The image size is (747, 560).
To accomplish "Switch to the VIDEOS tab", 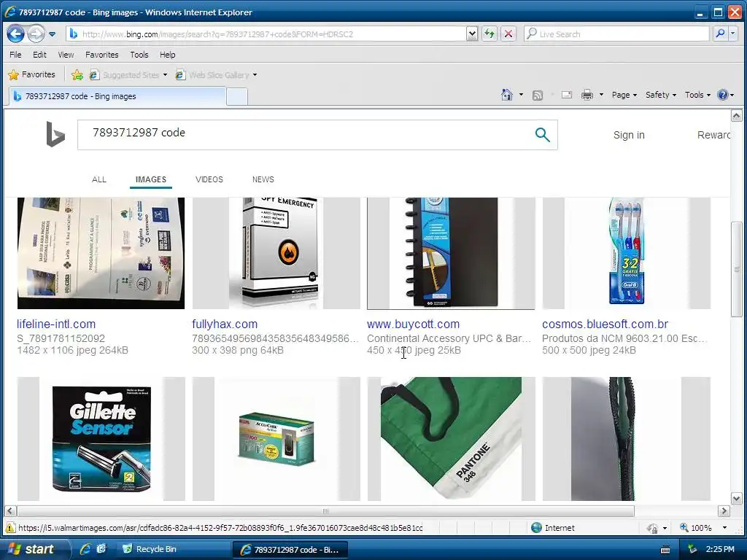I will tap(209, 179).
